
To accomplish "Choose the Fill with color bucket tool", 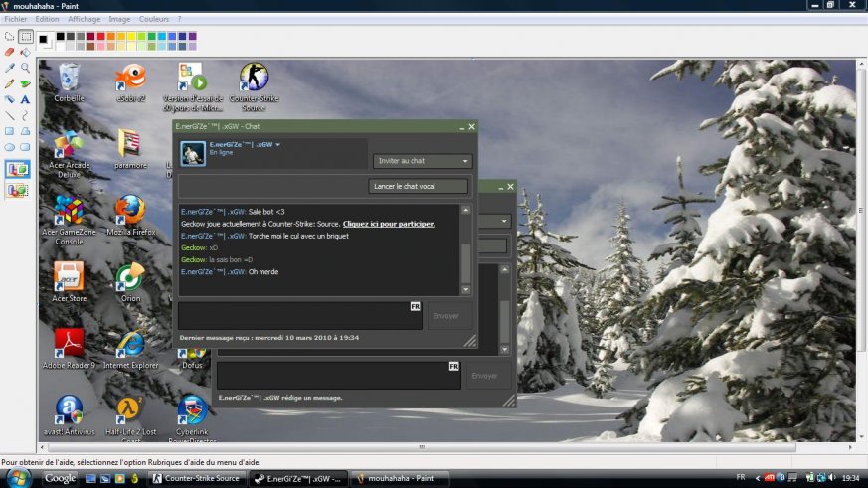I will click(25, 52).
